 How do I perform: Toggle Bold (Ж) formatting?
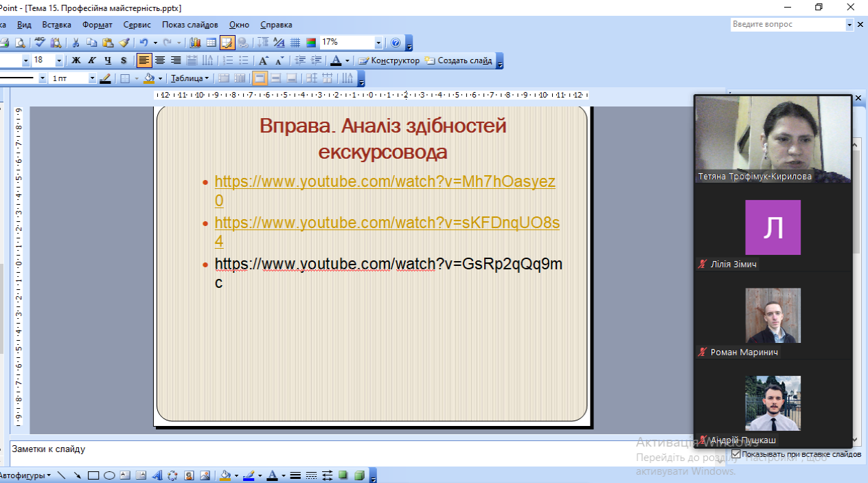tap(76, 60)
